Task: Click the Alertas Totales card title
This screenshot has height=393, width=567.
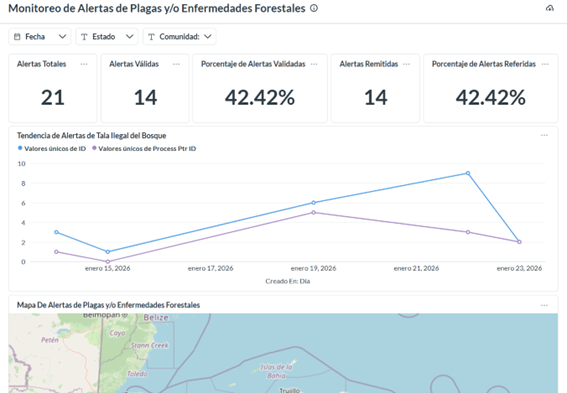Action: 42,64
